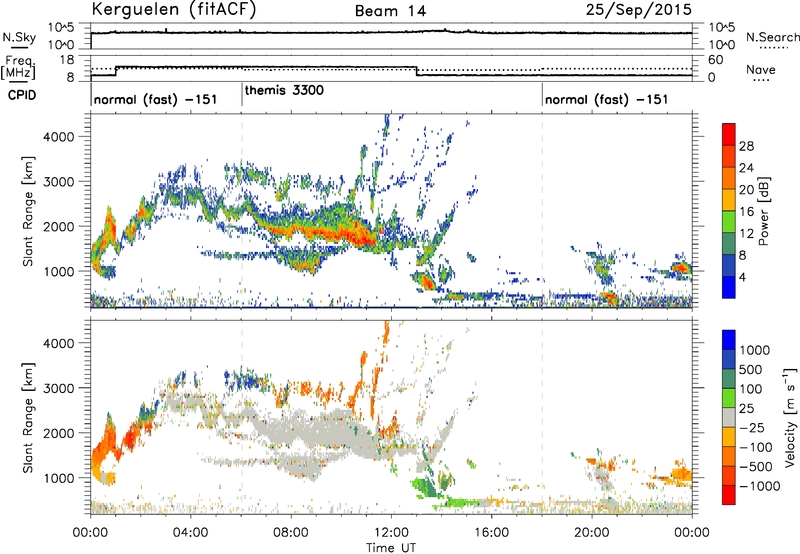The height and width of the screenshot is (554, 800).
Task: Select the 'N.Search' legend label
Action: coord(772,37)
